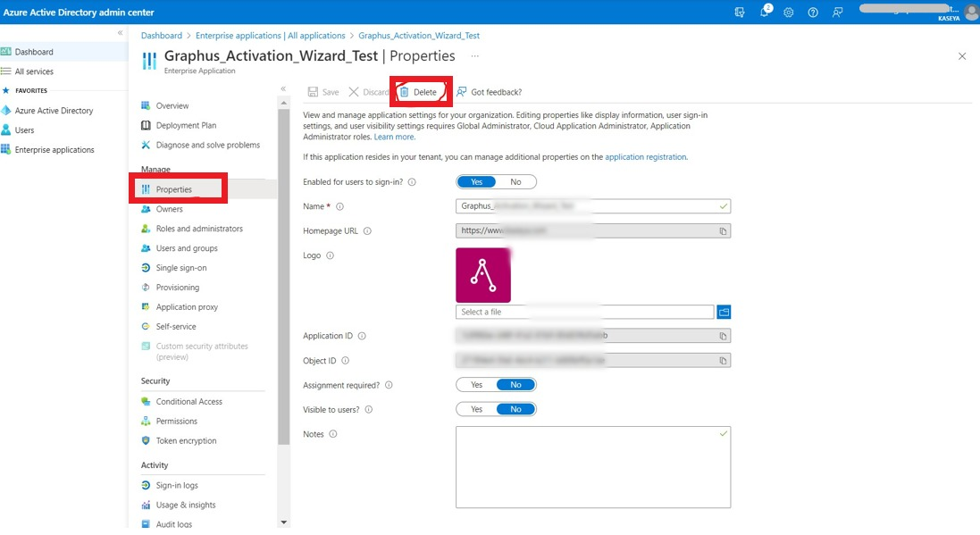Viewport: 980px width, 535px height.
Task: Collapse the left portal navigation chevron
Action: click(121, 33)
